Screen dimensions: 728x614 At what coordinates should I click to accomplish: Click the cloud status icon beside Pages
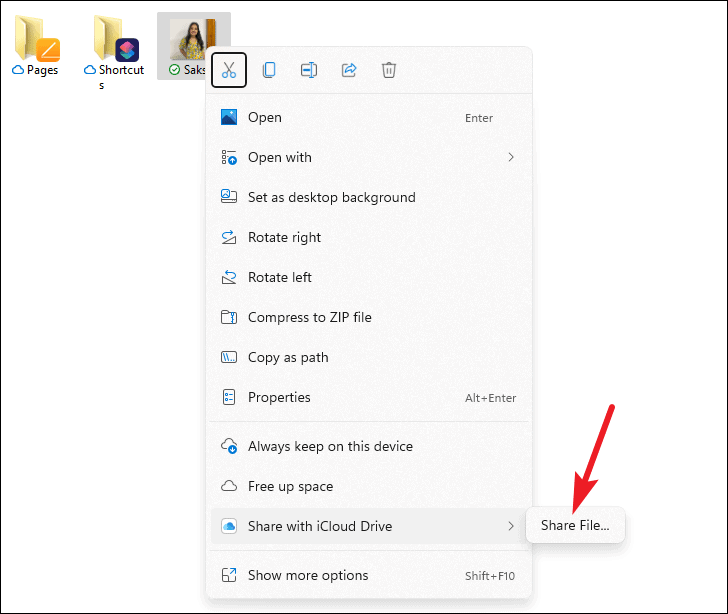click(x=18, y=70)
